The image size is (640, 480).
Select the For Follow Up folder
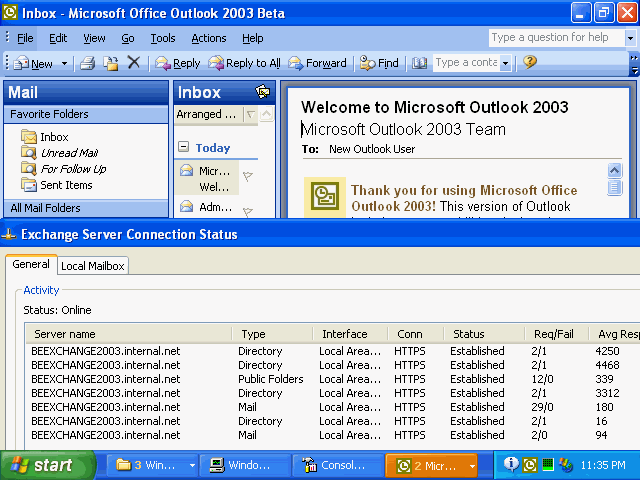[63, 169]
